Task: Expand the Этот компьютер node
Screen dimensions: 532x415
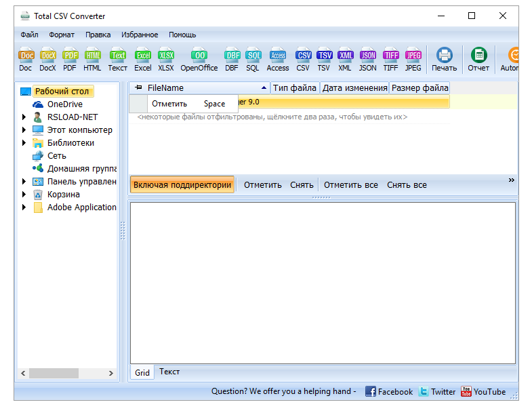Action: click(x=24, y=130)
